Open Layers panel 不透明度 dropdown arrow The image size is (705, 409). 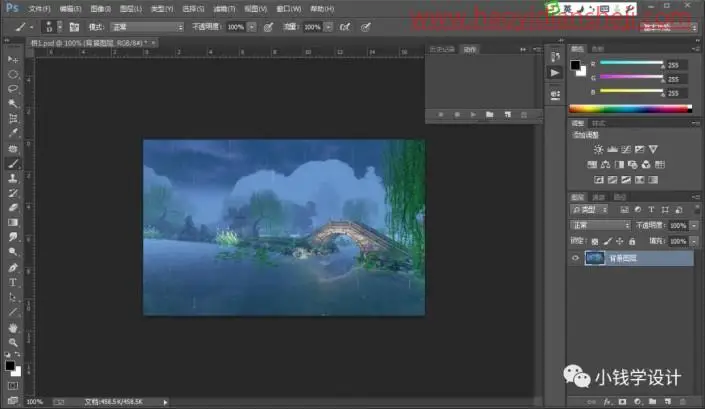click(695, 226)
